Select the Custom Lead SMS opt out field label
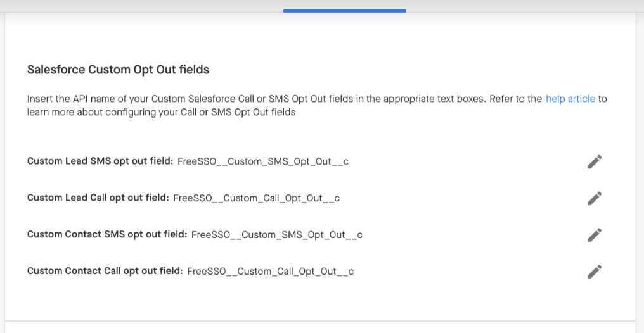 tap(100, 161)
